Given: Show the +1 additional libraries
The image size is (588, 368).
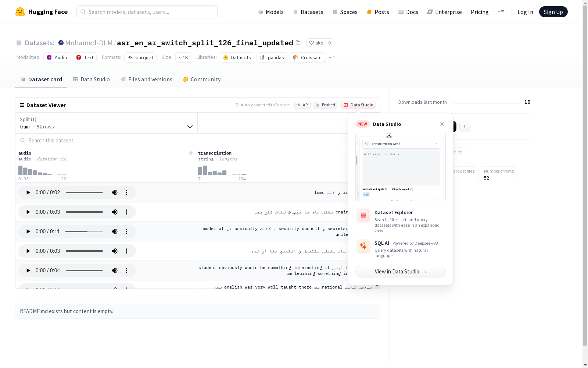Looking at the screenshot, I should click(x=332, y=57).
